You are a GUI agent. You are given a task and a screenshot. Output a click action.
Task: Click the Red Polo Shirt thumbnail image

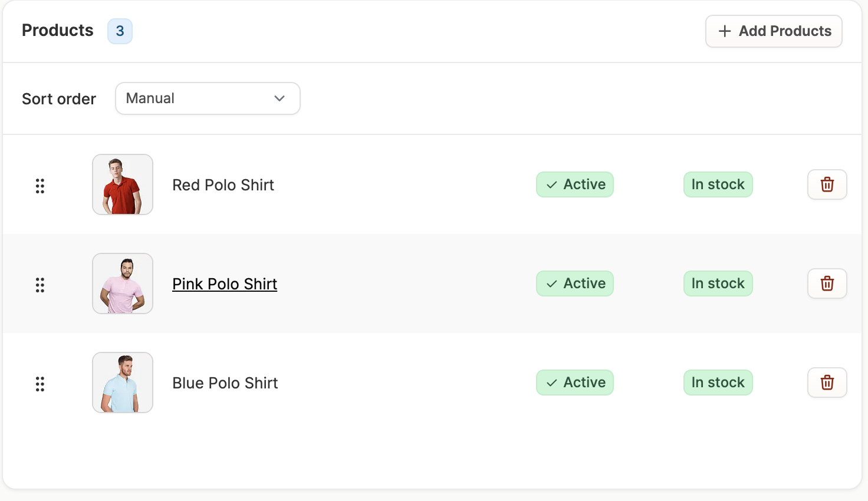coord(123,184)
